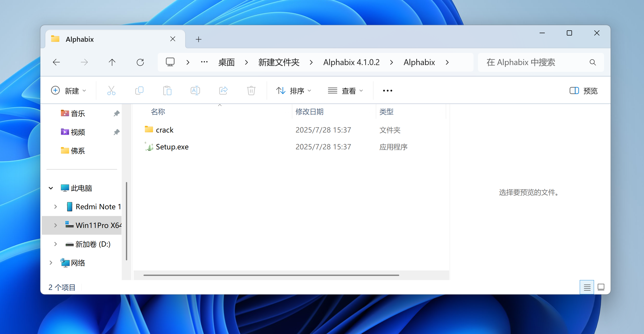Click the 在 Alphabix 中搜索 search box
Viewport: 644px width, 334px height.
pos(534,62)
